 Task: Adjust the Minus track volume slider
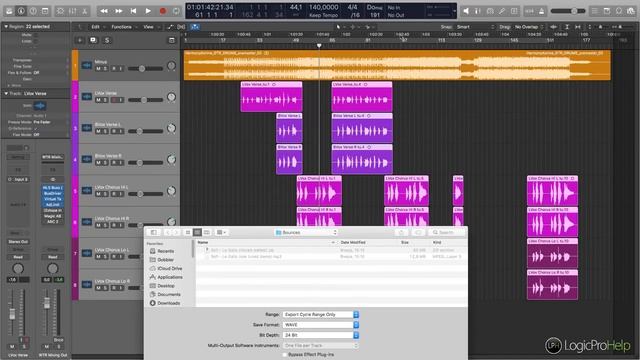coord(145,69)
